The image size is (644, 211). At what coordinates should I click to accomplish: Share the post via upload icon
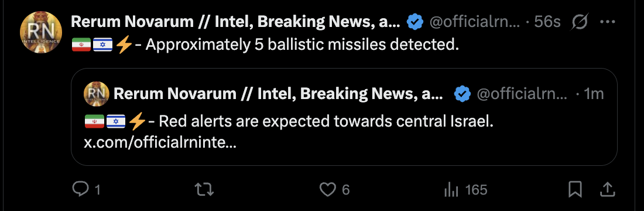click(607, 189)
